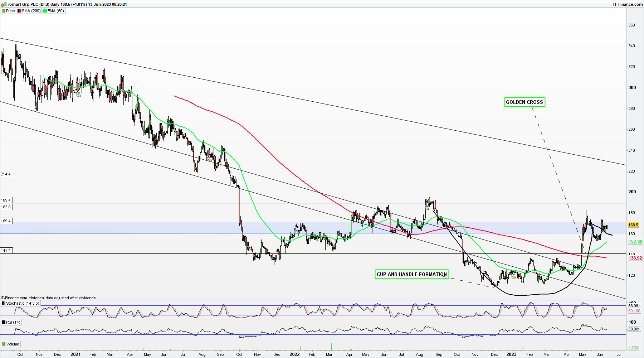Click the small event marker icon near December 2020

pyautogui.click(x=78, y=95)
